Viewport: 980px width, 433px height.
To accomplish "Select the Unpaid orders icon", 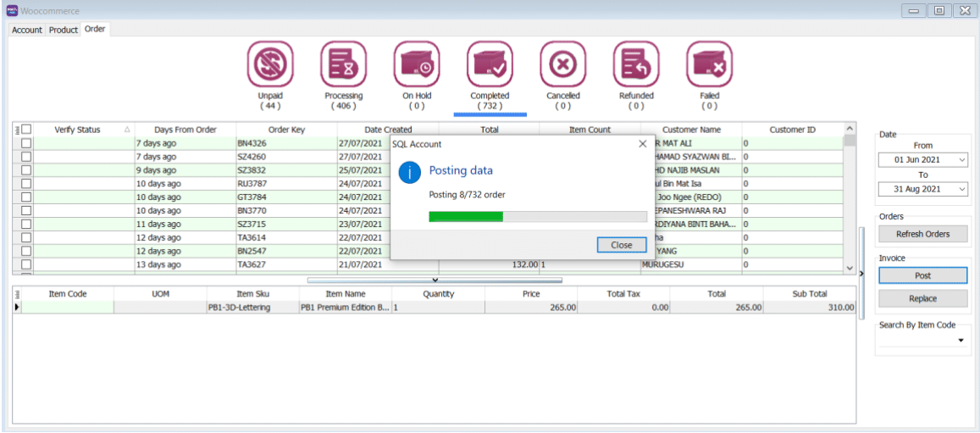I will (269, 64).
